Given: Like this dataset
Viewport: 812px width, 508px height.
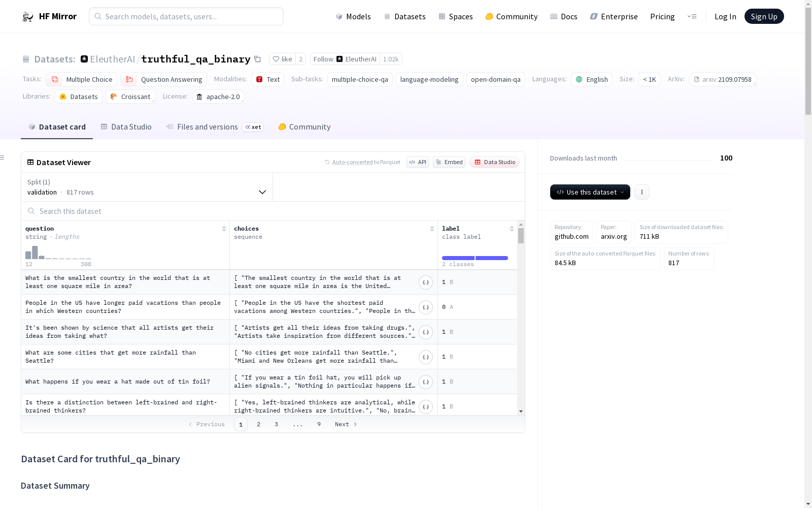Looking at the screenshot, I should [282, 59].
